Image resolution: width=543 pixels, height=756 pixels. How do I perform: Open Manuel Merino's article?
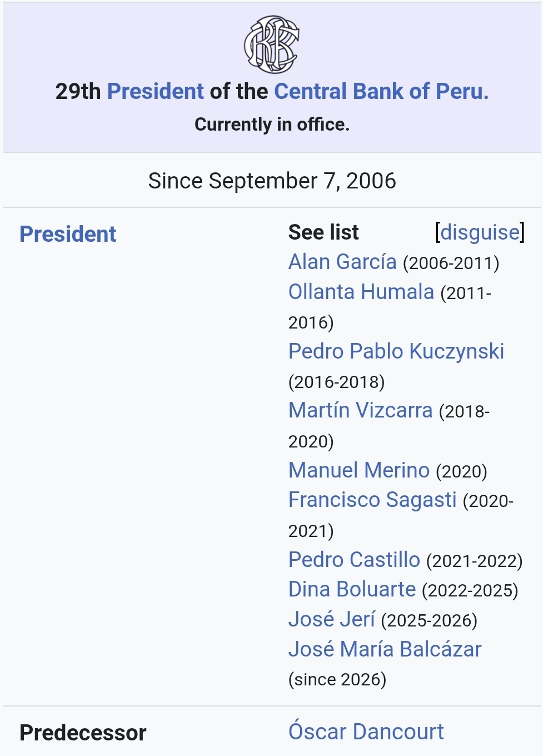pos(358,470)
